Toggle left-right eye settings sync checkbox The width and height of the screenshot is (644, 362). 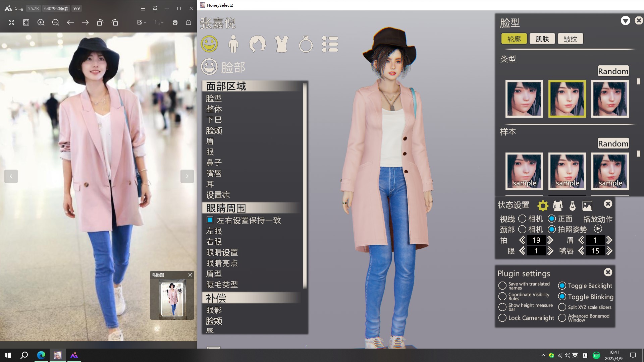[210, 220]
